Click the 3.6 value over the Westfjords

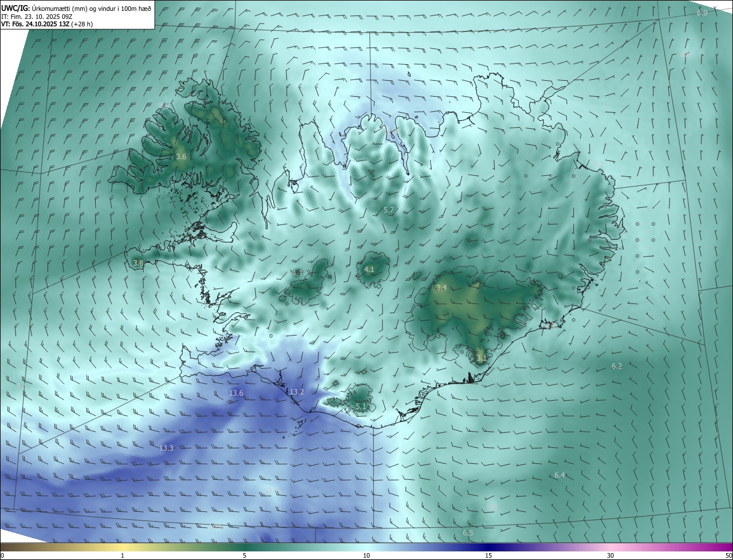pyautogui.click(x=181, y=156)
